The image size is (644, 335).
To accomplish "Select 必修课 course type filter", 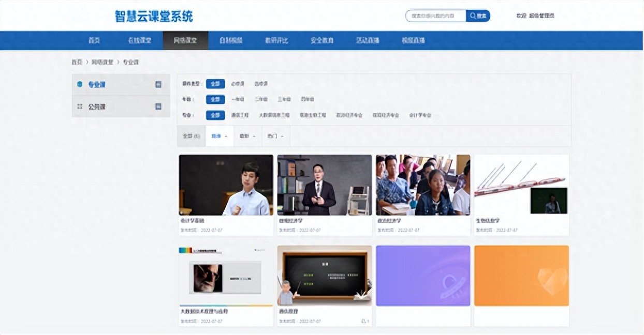I will click(238, 84).
